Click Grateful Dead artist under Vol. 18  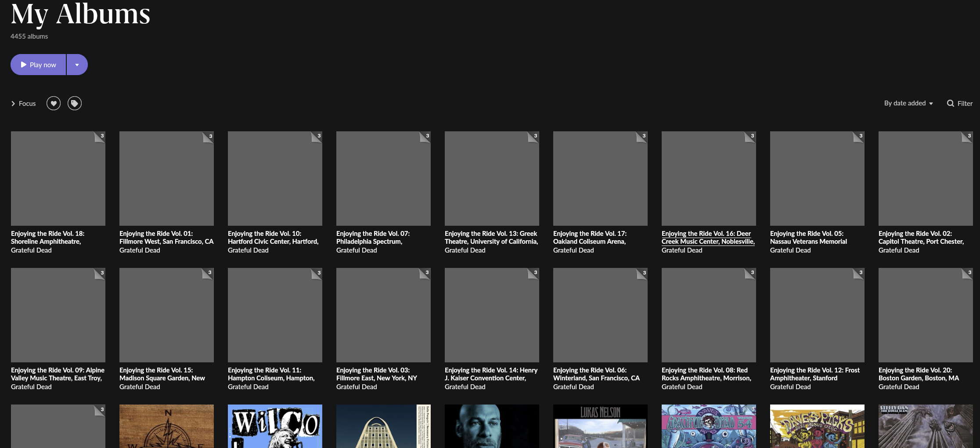coord(31,250)
